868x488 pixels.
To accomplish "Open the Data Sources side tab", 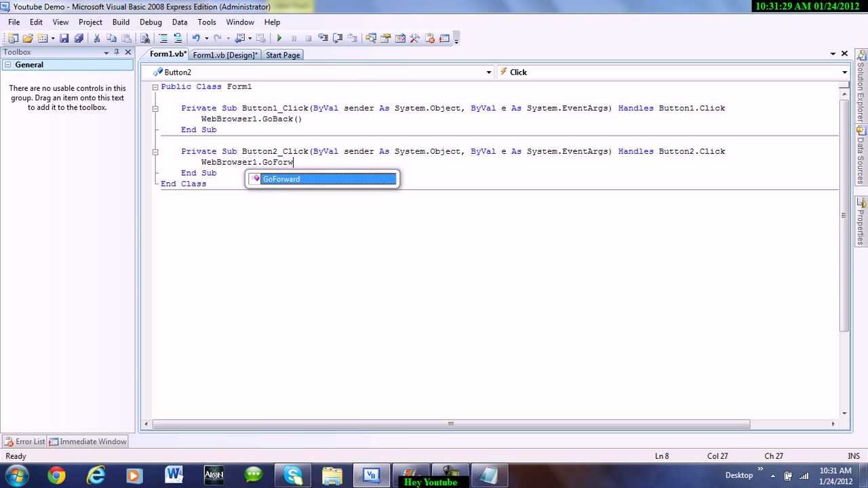I will (x=861, y=156).
